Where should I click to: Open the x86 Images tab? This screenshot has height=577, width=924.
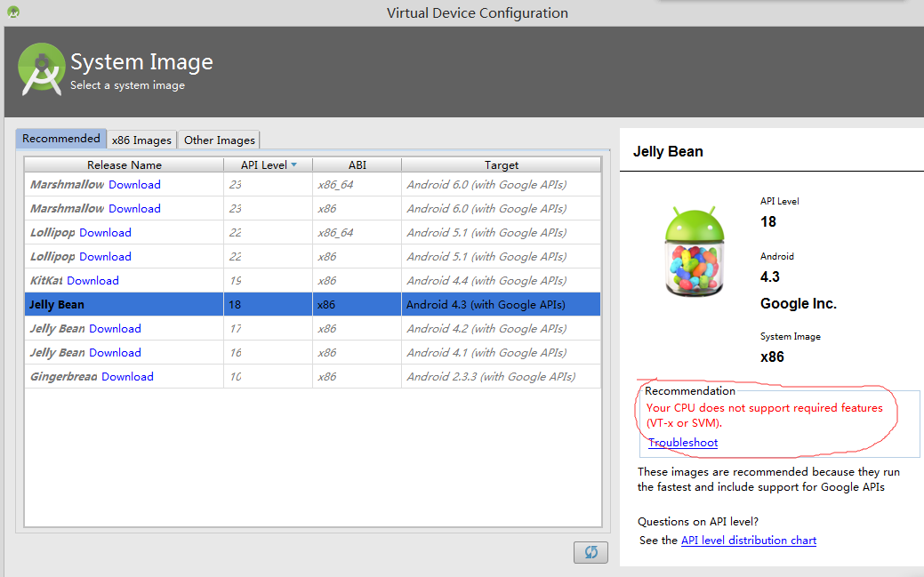pos(141,140)
